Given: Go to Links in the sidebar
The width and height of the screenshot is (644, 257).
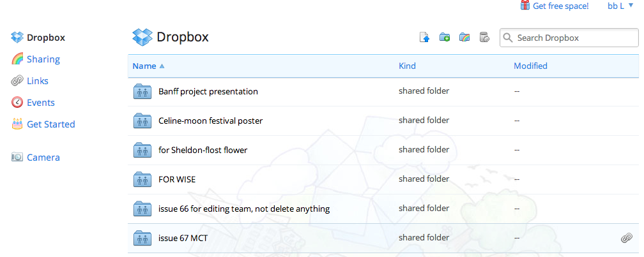Looking at the screenshot, I should coord(37,81).
